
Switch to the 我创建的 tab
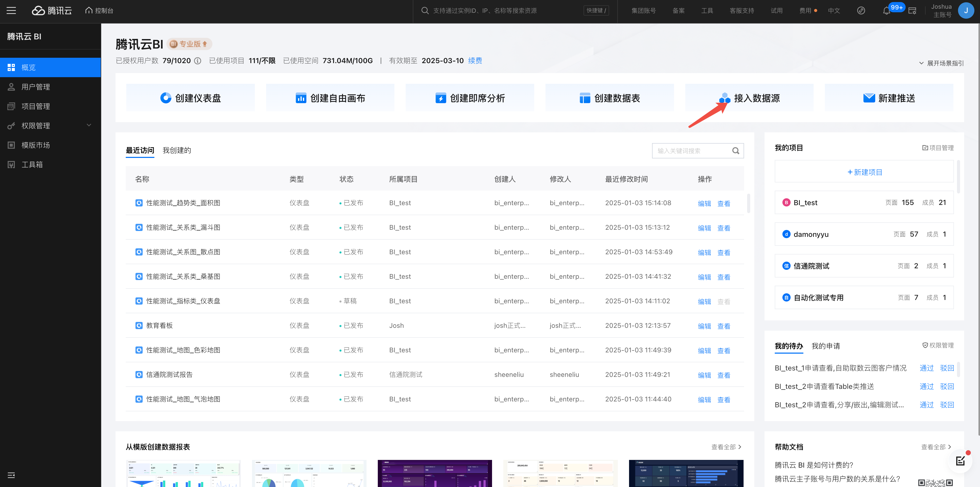click(177, 150)
